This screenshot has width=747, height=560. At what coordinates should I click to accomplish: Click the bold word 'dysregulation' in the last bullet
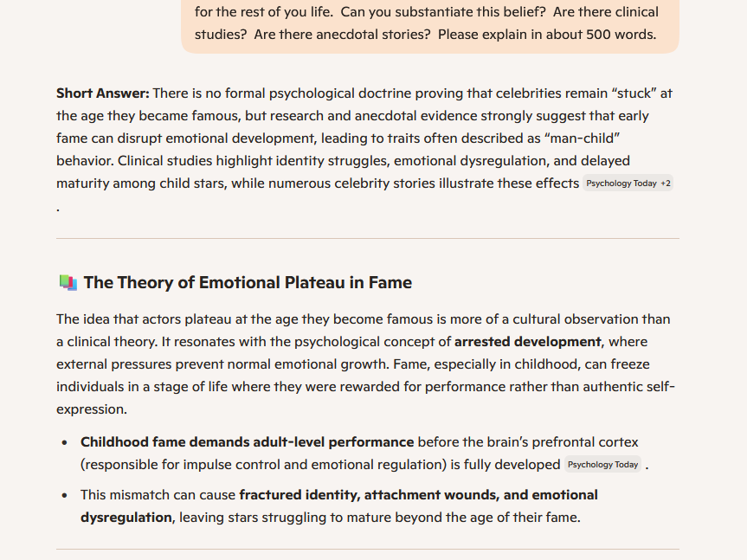tap(126, 518)
